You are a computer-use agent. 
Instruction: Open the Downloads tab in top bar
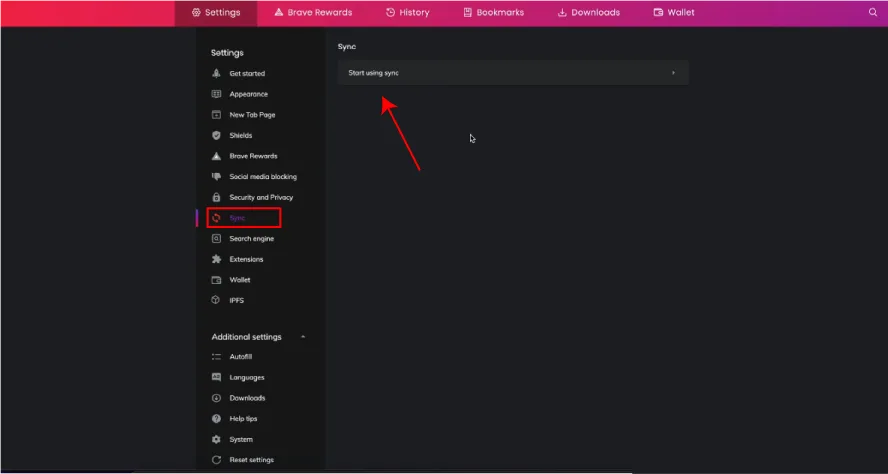click(589, 12)
